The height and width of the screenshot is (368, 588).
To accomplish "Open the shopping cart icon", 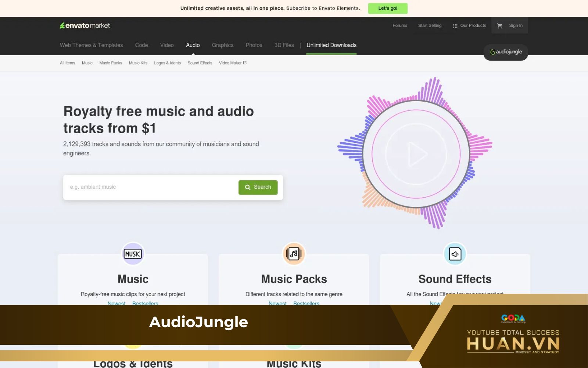I will (x=499, y=25).
